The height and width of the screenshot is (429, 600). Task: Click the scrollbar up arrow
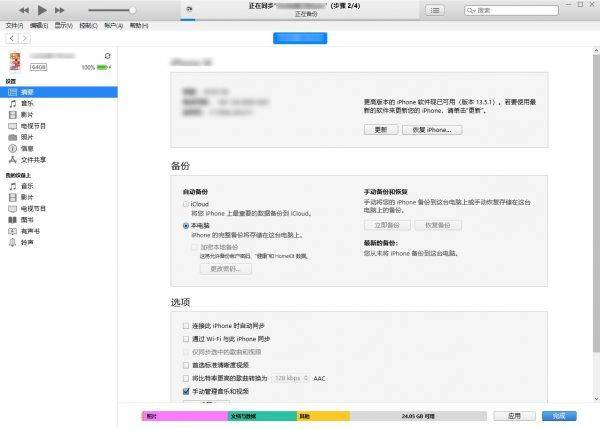point(596,50)
